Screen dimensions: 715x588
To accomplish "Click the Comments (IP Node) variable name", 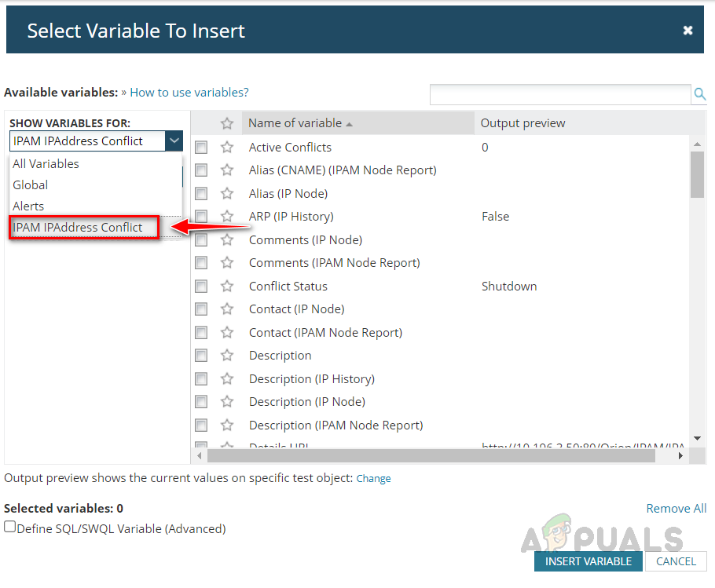I will [306, 240].
